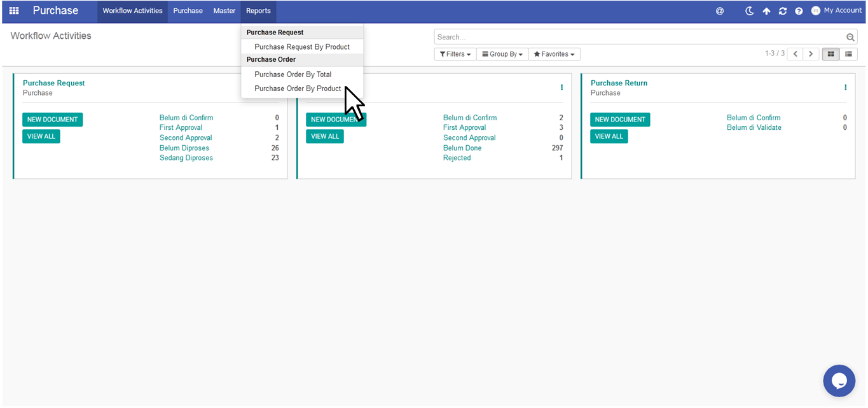Click New Document in Purchase Request card
The image size is (868, 408).
52,120
